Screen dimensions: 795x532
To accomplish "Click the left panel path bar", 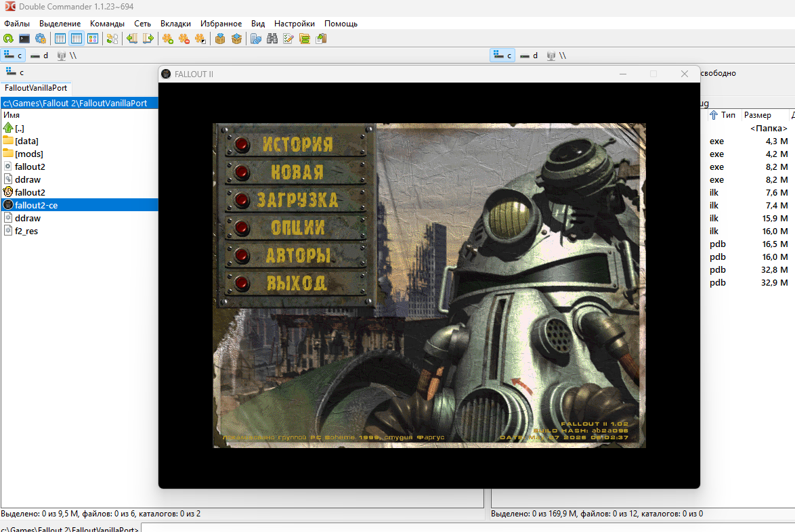I will (80, 103).
